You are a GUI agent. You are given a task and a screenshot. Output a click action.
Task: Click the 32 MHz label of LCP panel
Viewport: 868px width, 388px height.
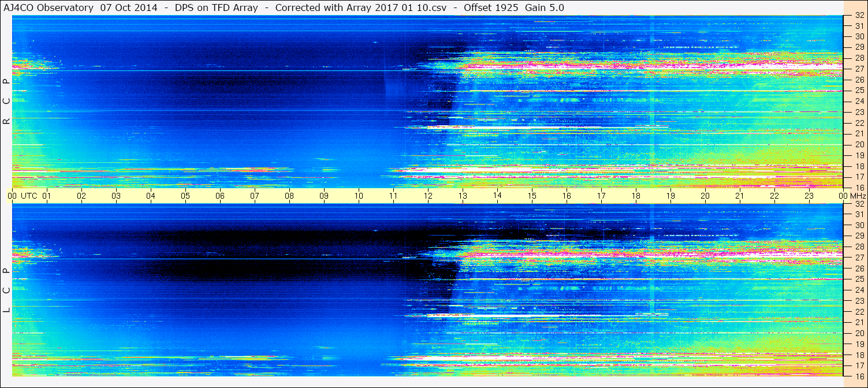click(859, 204)
